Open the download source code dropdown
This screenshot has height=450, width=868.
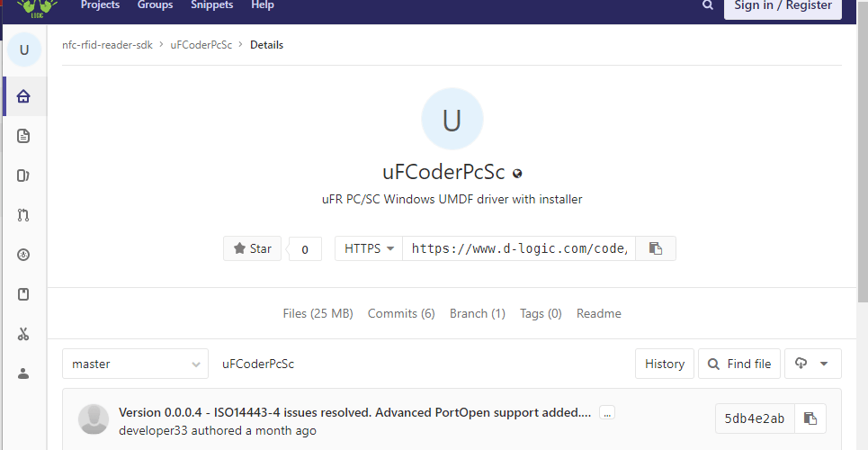tap(812, 364)
